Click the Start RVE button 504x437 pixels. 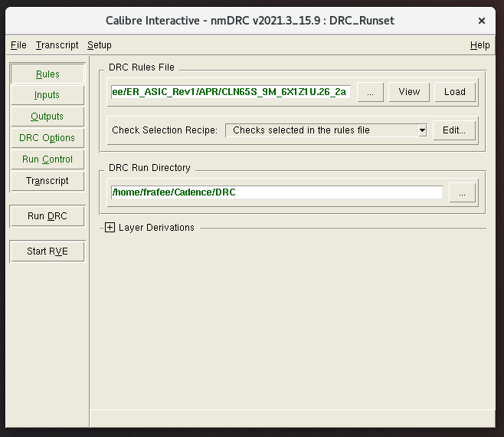47,251
